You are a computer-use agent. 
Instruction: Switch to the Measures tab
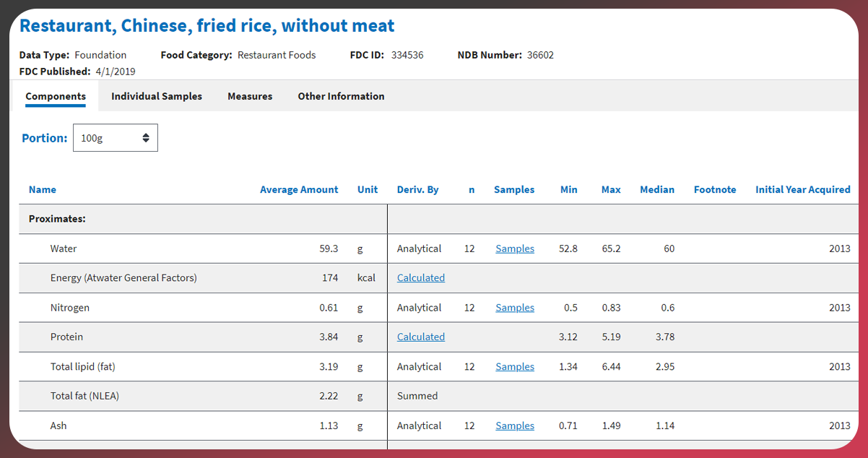[250, 96]
